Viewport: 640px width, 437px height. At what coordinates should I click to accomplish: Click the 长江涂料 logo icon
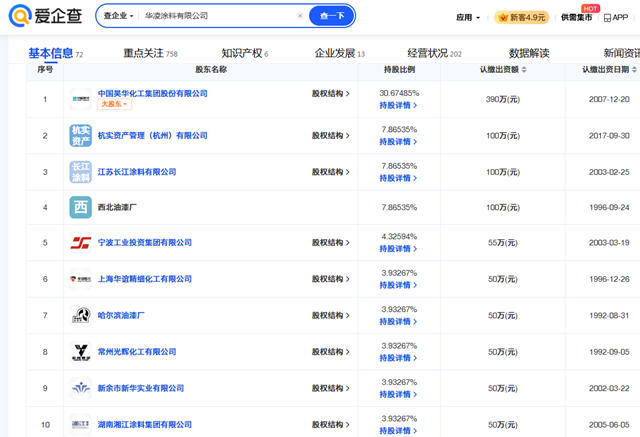coord(80,172)
